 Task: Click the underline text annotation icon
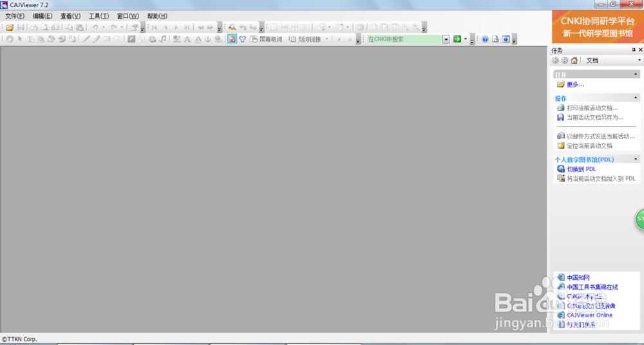198,39
